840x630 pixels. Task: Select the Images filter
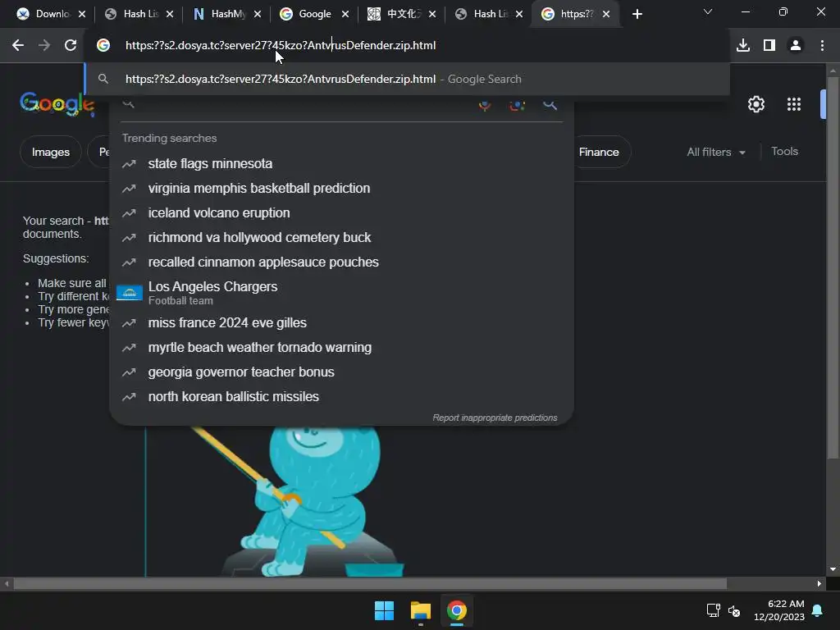(x=50, y=152)
